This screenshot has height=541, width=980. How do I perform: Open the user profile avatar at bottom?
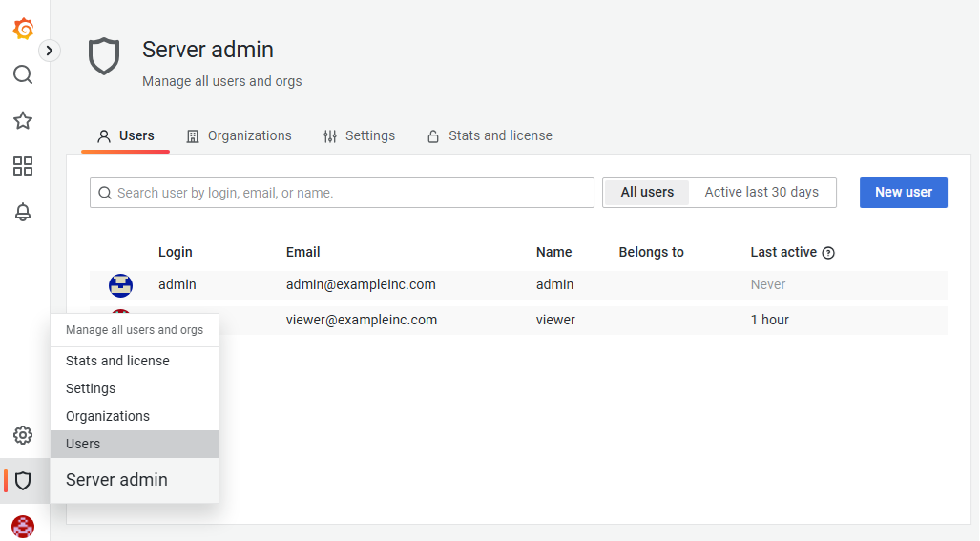[23, 526]
